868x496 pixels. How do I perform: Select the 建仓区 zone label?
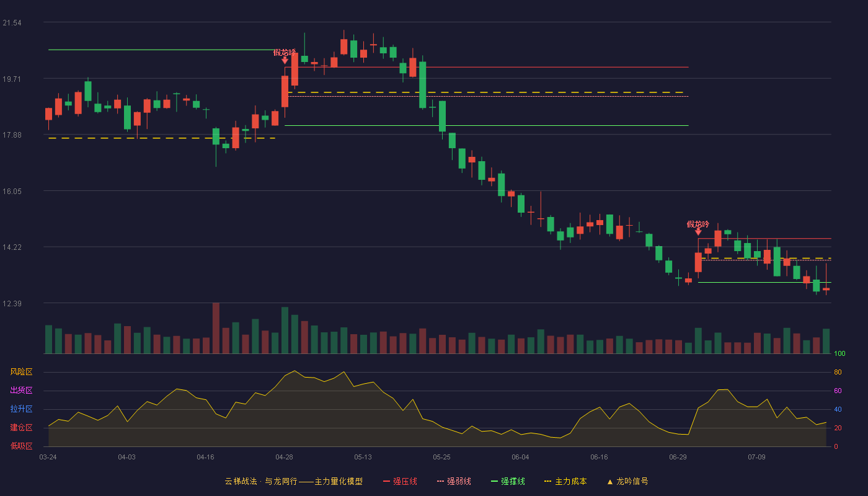[21, 428]
